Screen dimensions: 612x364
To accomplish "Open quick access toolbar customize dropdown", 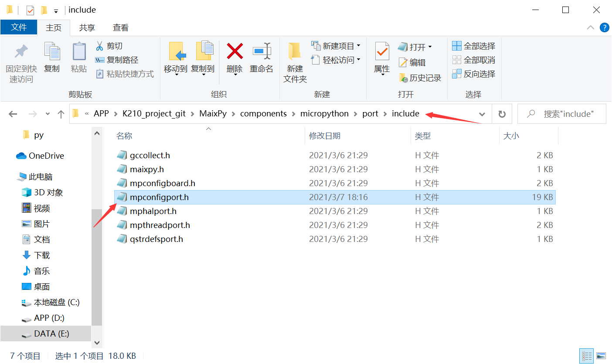I will [x=56, y=10].
